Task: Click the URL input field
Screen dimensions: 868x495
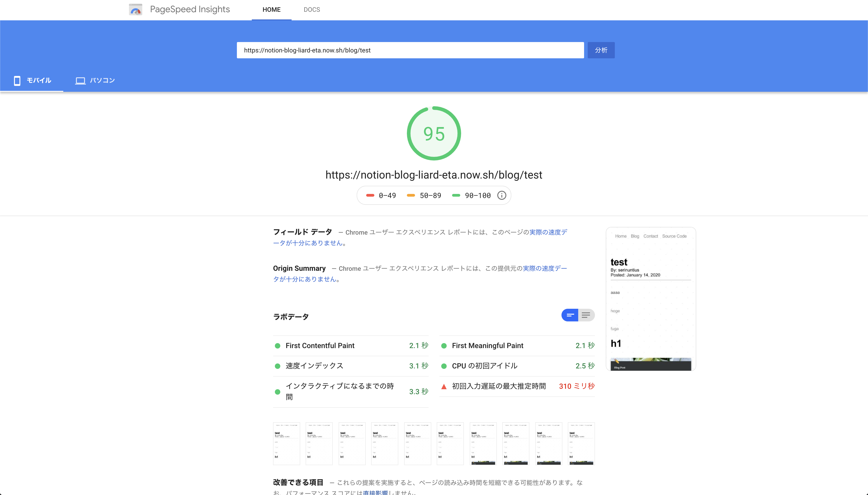Action: [x=410, y=50]
